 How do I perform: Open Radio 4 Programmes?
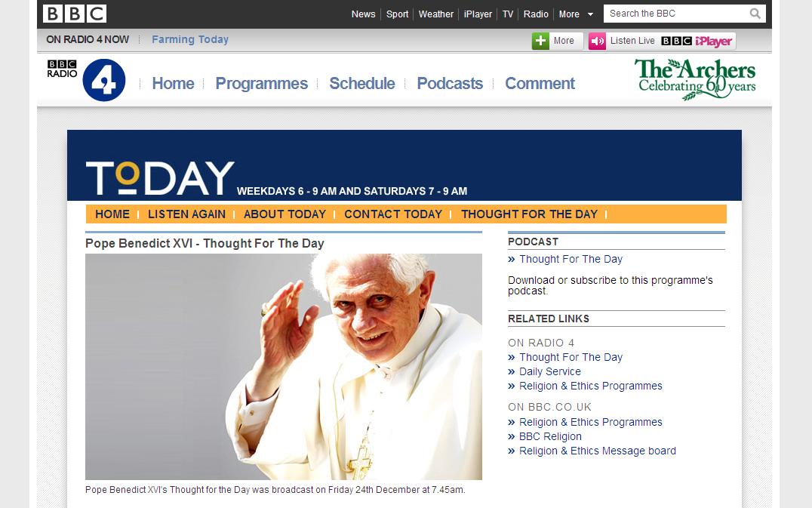pos(262,83)
